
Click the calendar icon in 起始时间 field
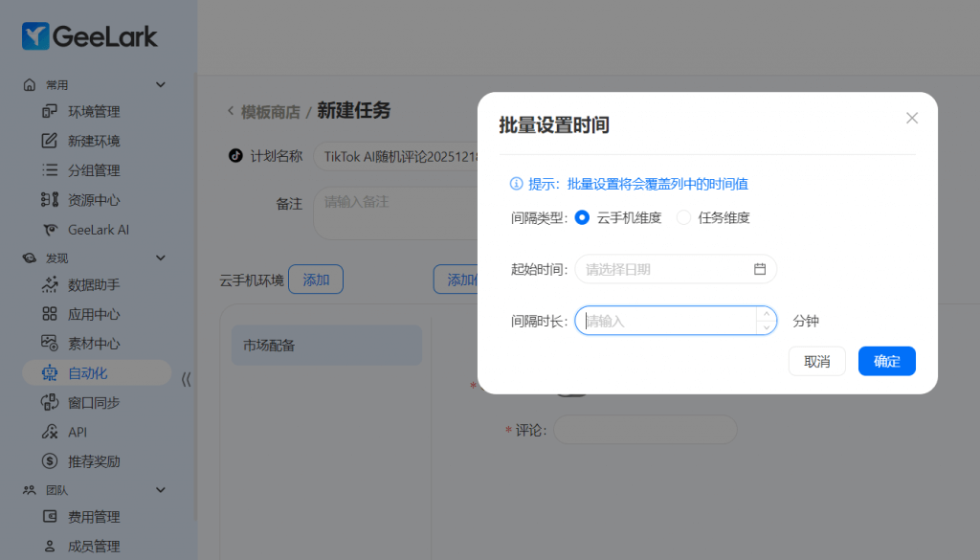click(760, 269)
